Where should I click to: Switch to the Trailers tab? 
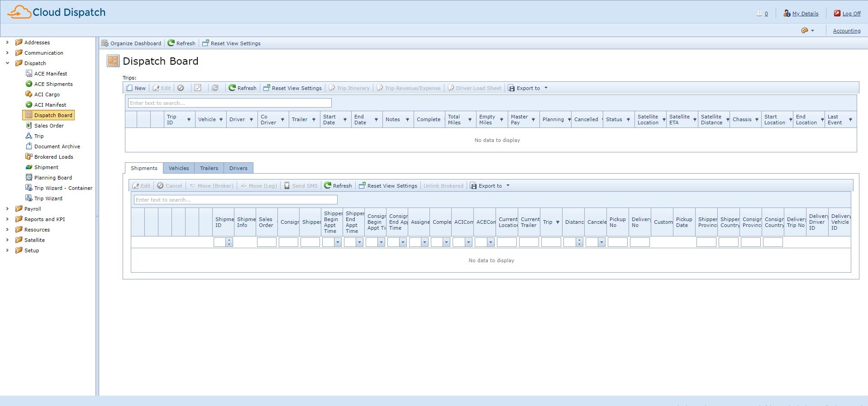pyautogui.click(x=209, y=168)
